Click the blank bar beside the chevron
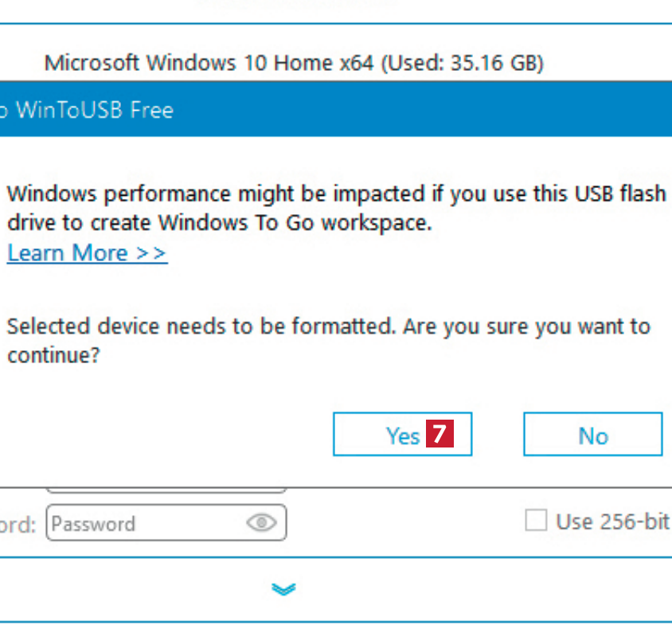The image size is (672, 637). 478,589
